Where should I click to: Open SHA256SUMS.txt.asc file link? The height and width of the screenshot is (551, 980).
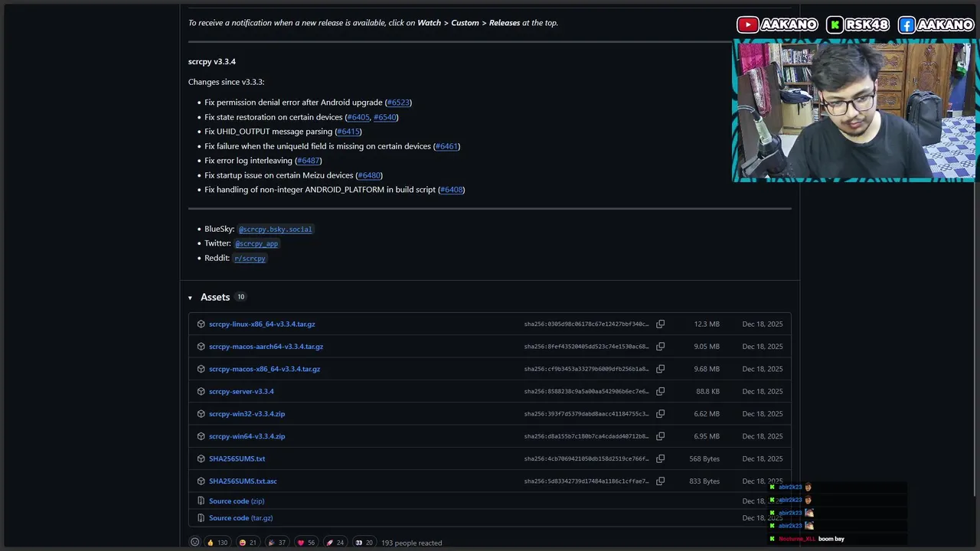[x=243, y=481]
